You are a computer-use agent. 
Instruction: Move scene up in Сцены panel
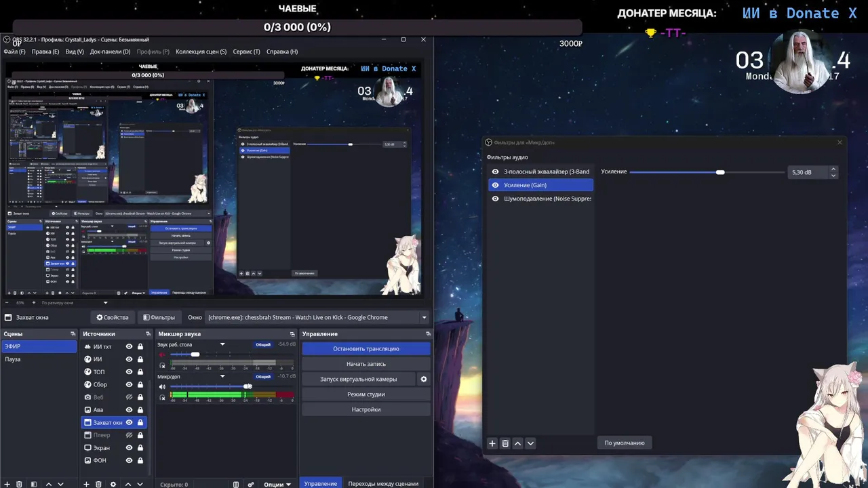pyautogui.click(x=48, y=484)
